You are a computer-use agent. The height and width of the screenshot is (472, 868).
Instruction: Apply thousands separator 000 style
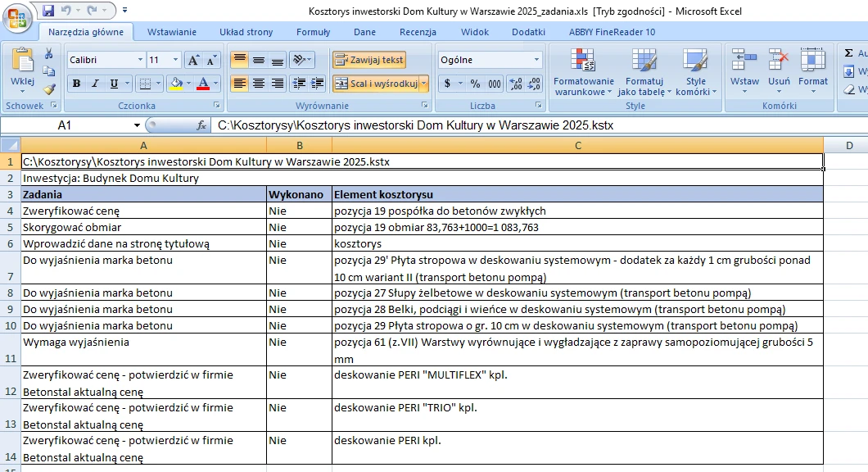(495, 84)
